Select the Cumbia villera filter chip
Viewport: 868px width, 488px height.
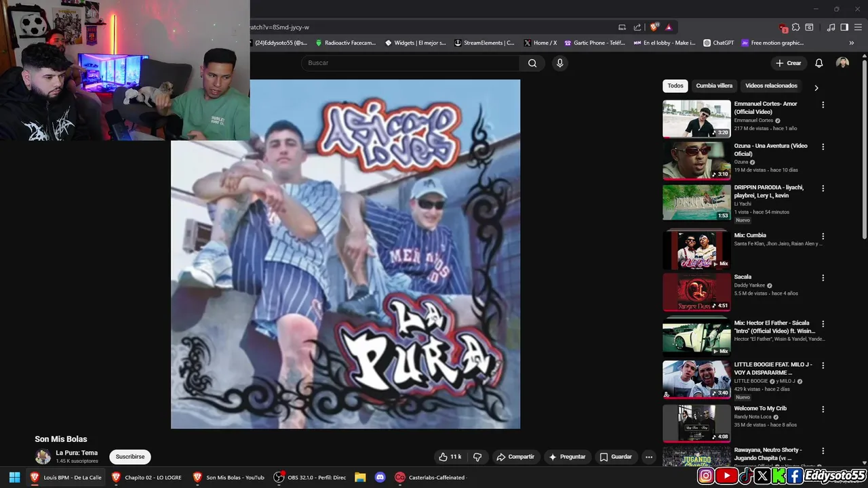coord(714,86)
